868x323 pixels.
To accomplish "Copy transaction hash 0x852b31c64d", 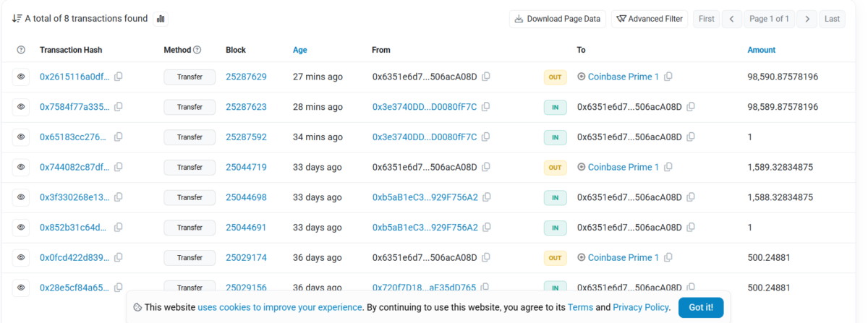I will tap(119, 228).
